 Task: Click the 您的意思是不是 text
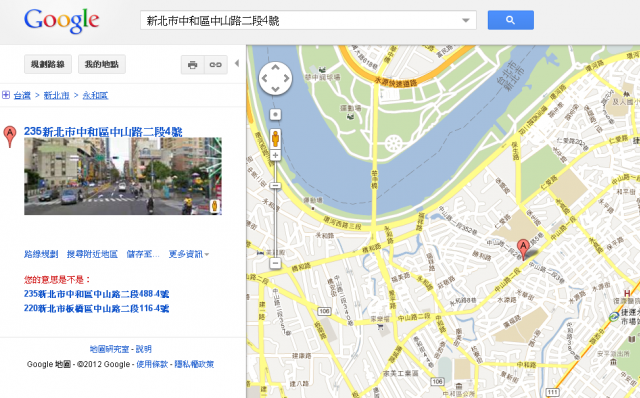(58, 280)
